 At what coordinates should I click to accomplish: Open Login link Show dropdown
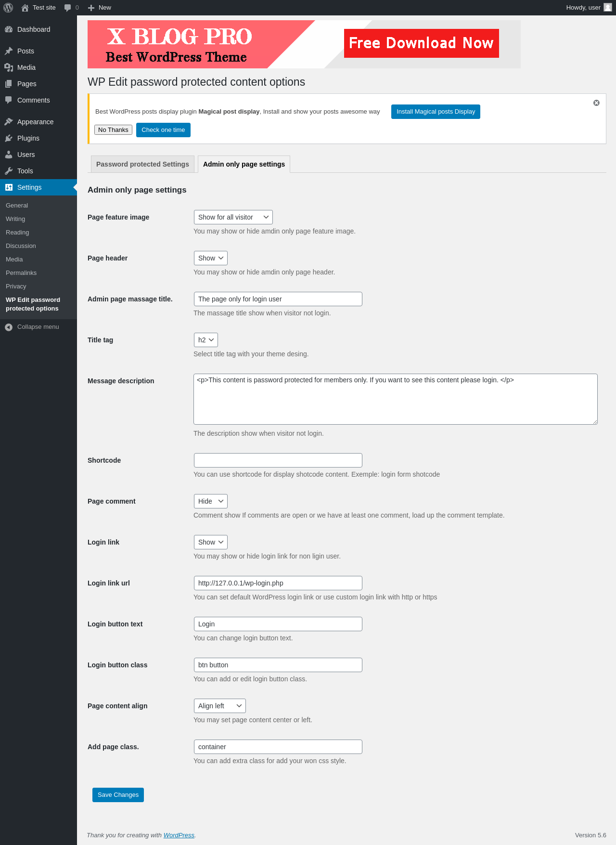tap(211, 542)
